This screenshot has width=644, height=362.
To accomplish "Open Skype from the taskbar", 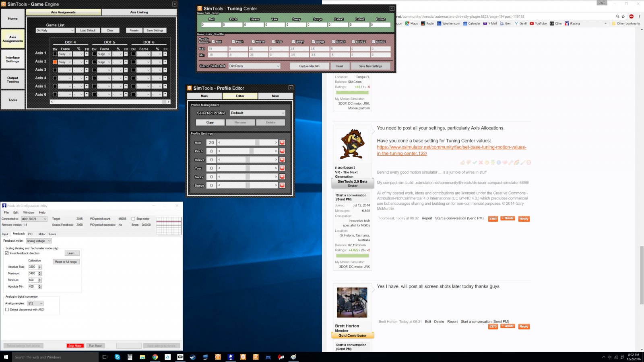I will tap(117, 357).
